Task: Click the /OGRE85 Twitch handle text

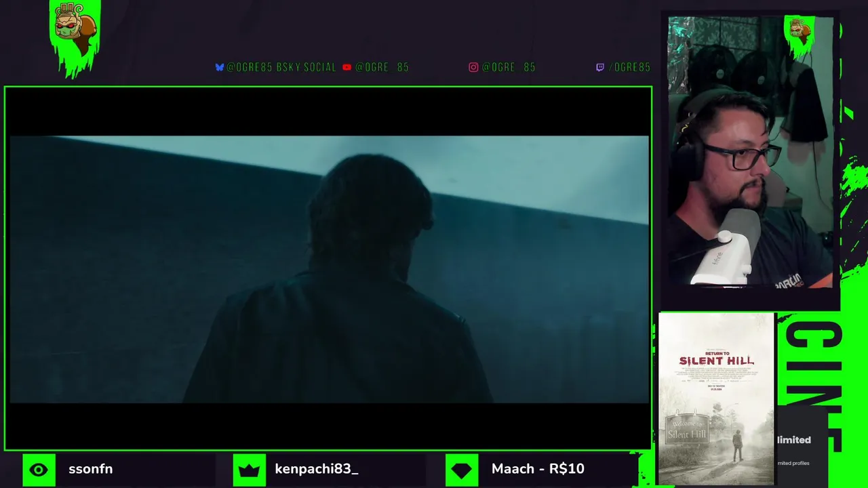Action: [629, 67]
